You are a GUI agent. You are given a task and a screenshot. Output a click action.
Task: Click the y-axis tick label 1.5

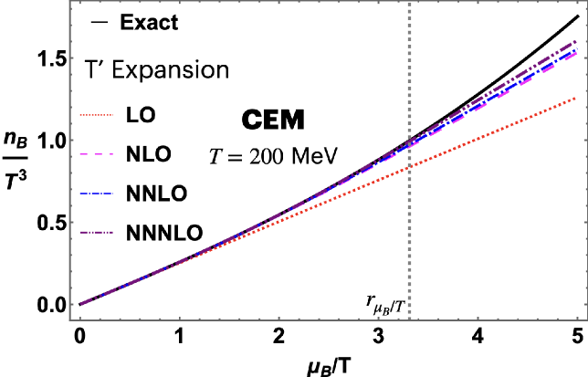[x=50, y=58]
